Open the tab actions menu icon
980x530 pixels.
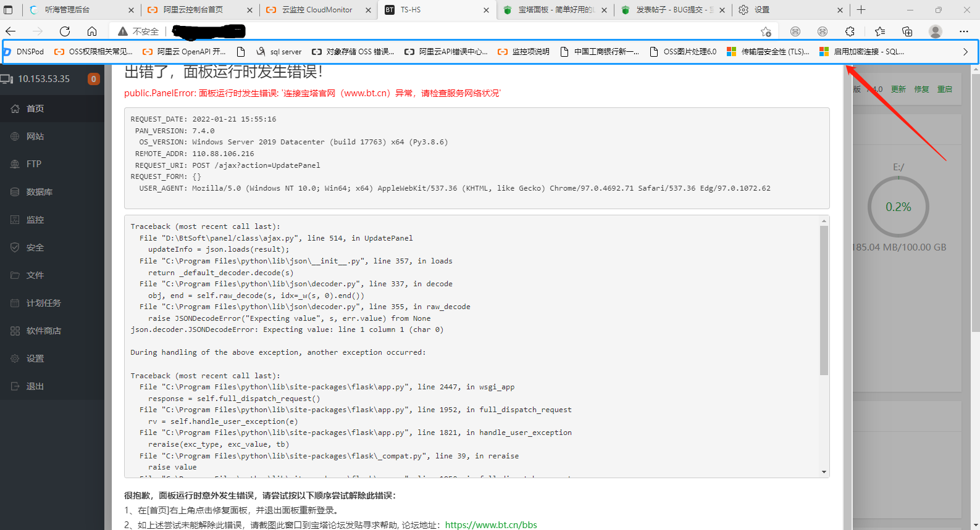tap(8, 10)
